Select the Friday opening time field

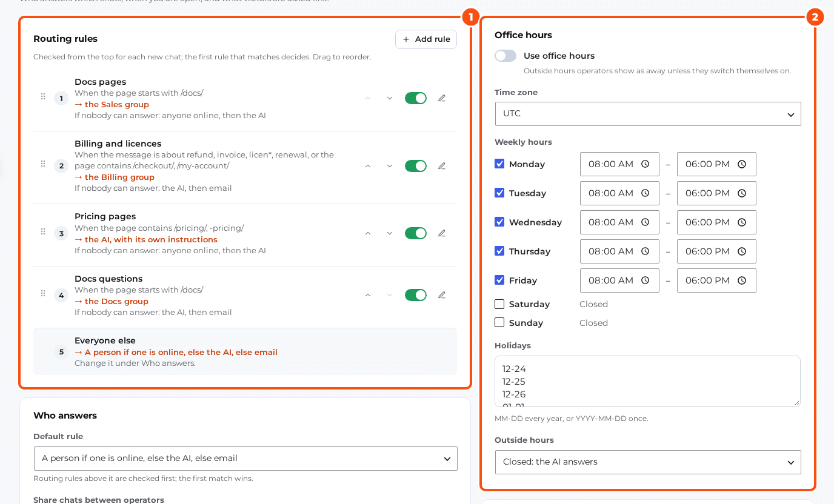(x=619, y=280)
